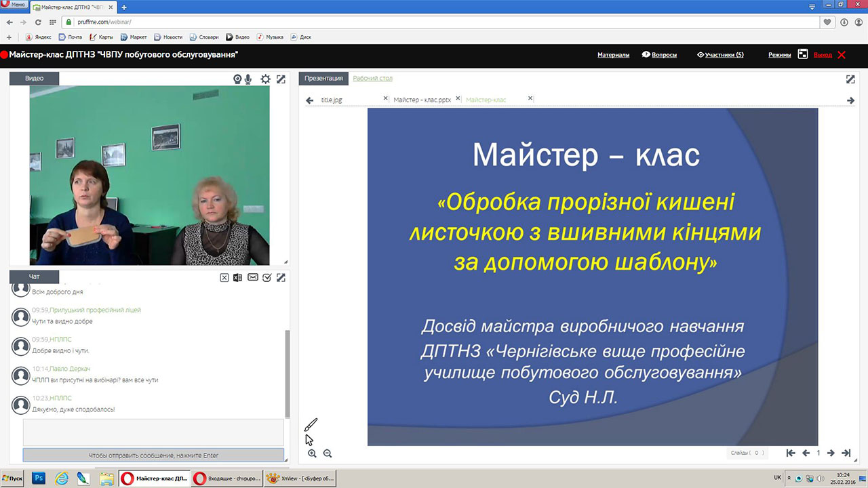
Task: Toggle the checkmark icon in chat toolbar
Action: [267, 277]
